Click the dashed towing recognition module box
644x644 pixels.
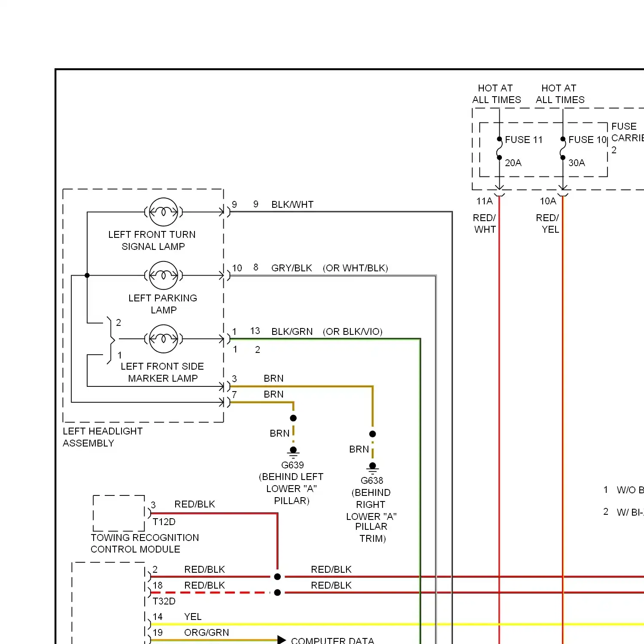119,513
